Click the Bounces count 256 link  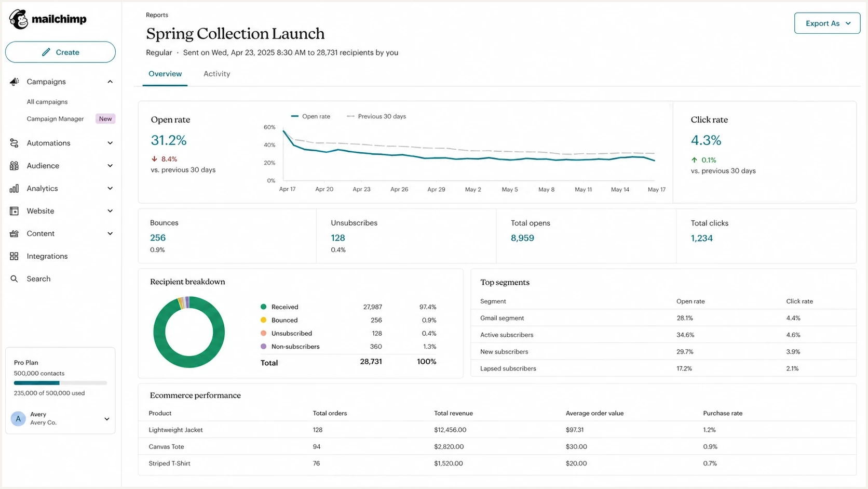coord(158,238)
